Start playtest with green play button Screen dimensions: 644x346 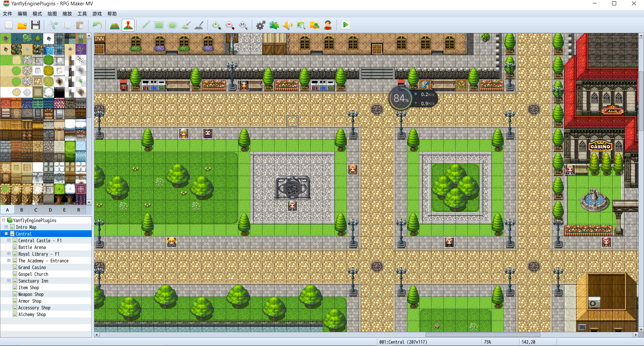(x=345, y=25)
